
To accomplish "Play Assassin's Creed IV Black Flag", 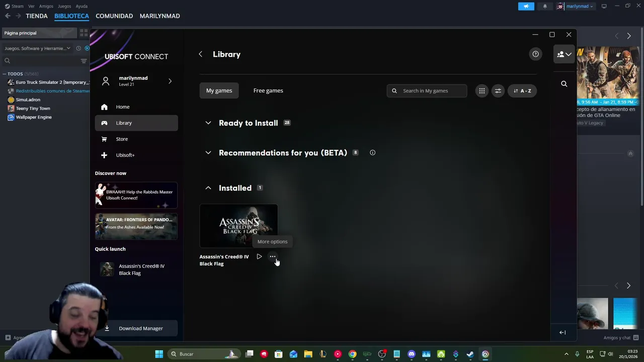I will click(x=259, y=256).
